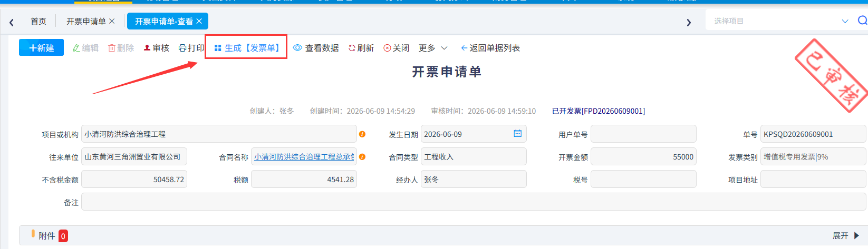
Task: Expand the 更多 dropdown
Action: tap(433, 48)
